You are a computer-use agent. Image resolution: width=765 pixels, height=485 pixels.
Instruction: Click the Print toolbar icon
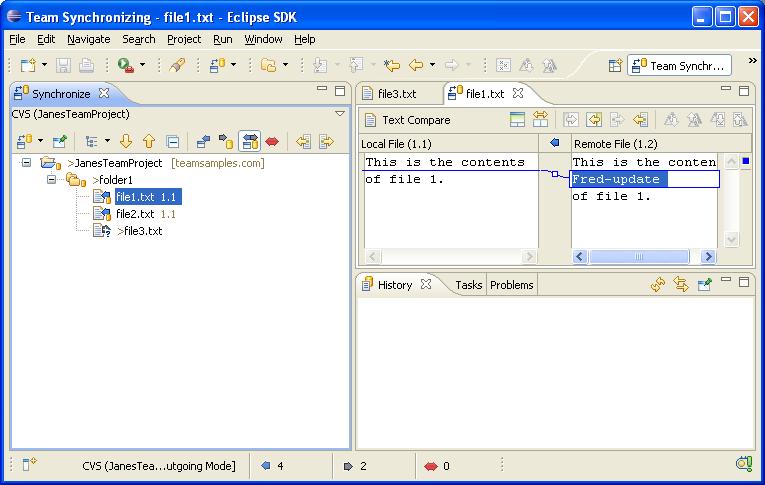pos(86,65)
